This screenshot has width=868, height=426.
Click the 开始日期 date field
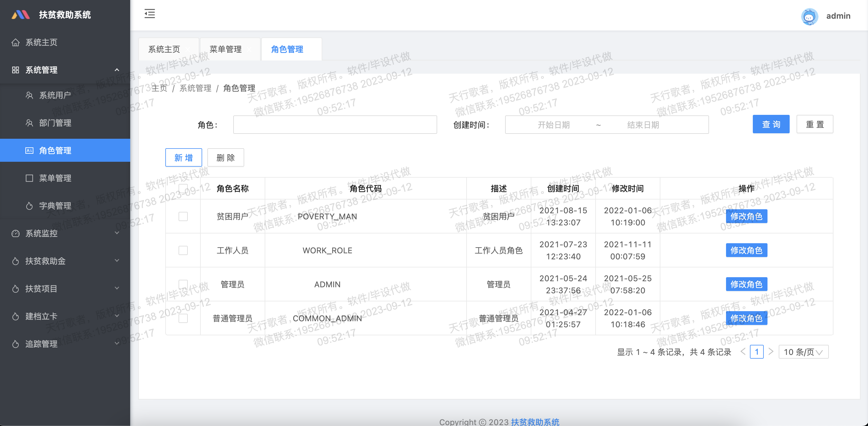(554, 125)
